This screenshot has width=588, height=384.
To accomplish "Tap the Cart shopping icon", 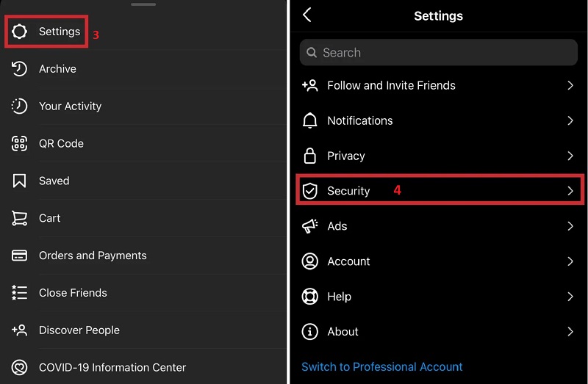I will point(19,218).
